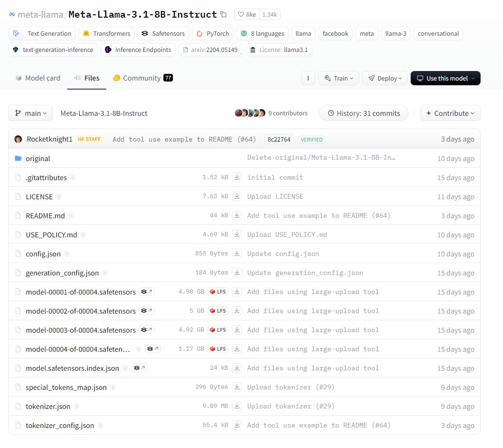This screenshot has height=448, width=503.
Task: Open the meta-llama organization link
Action: [x=40, y=14]
